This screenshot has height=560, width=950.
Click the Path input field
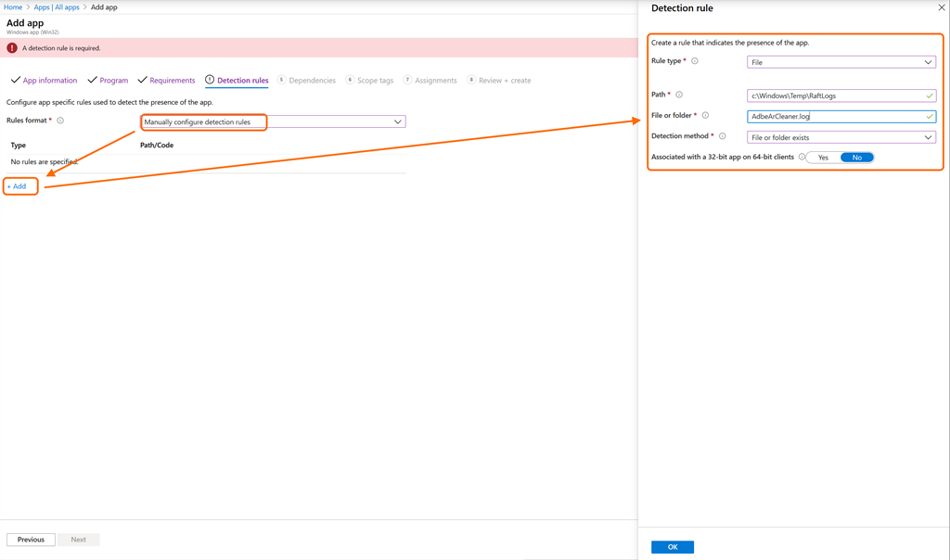point(835,95)
